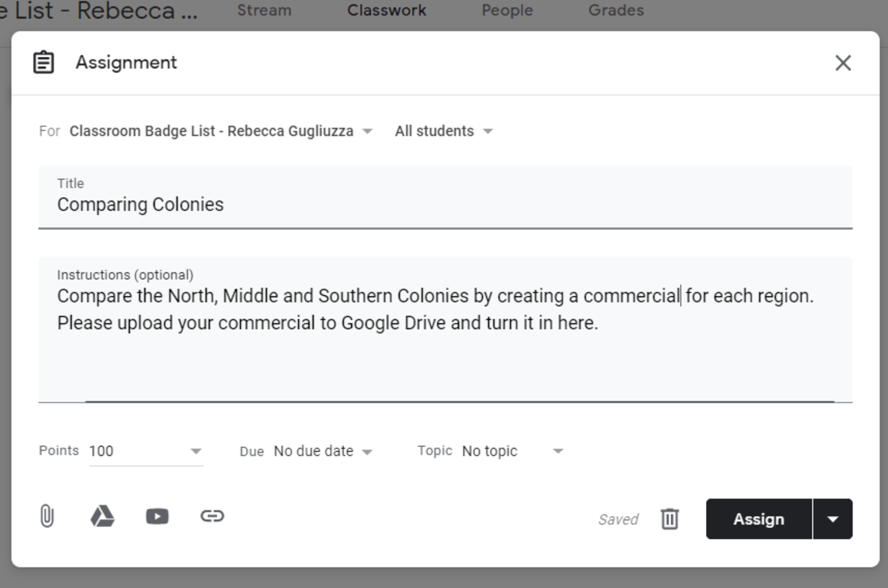Select the Classwork tab
Image resolution: width=888 pixels, height=588 pixels.
(x=386, y=10)
